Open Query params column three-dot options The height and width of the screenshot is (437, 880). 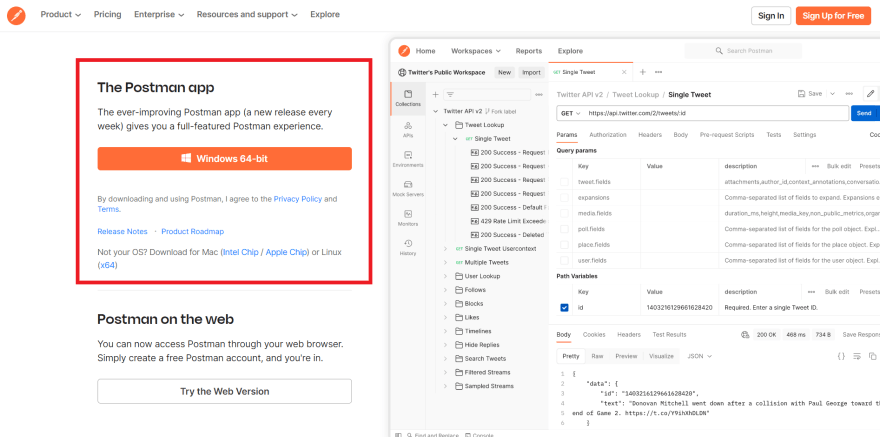coord(815,166)
